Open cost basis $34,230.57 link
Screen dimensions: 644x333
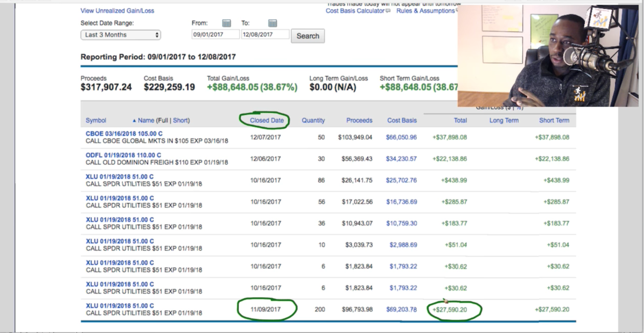(401, 159)
